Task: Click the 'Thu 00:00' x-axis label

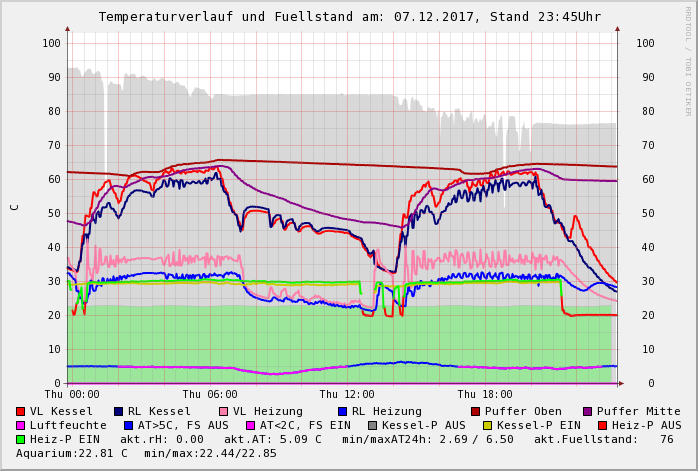Action: [x=72, y=395]
